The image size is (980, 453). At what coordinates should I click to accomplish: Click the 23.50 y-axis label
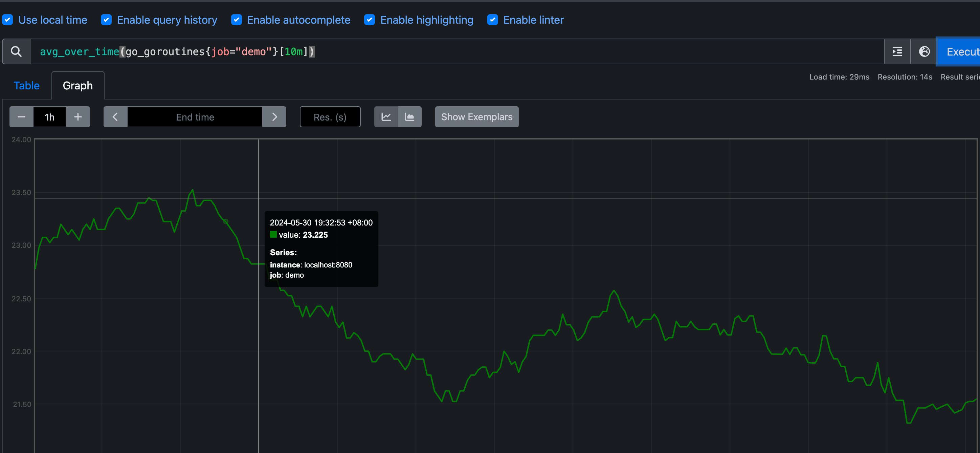[x=21, y=193]
